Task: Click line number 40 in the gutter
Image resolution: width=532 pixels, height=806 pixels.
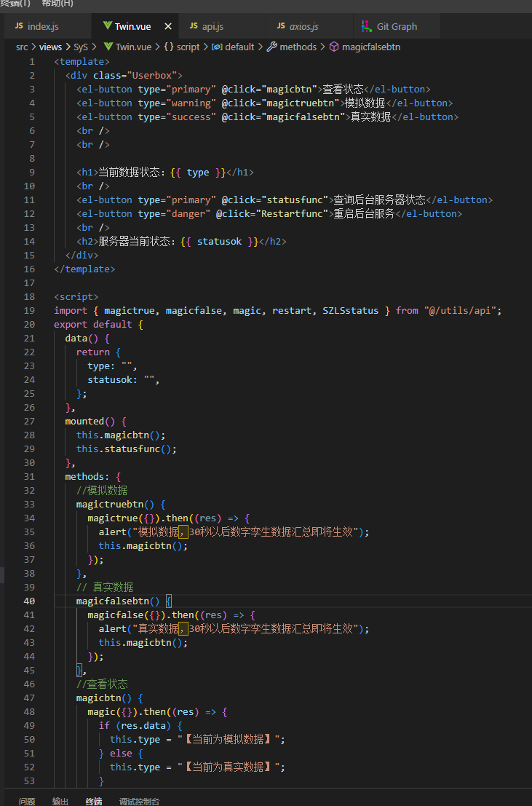Action: [x=29, y=601]
